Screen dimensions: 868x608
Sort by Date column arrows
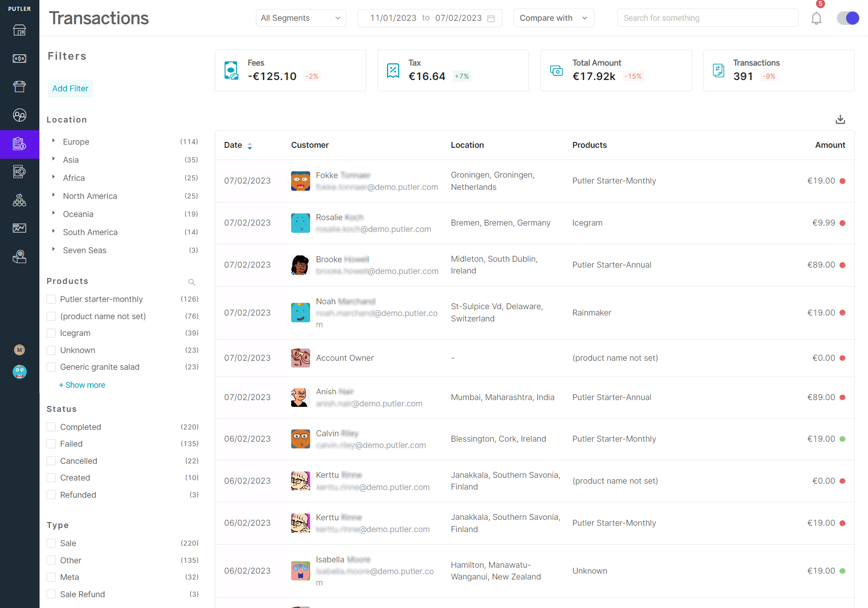coord(250,146)
